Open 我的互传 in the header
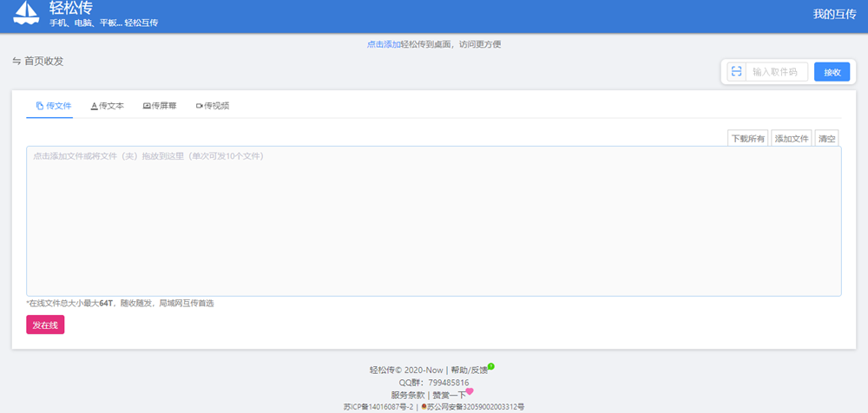The width and height of the screenshot is (868, 413). 835,14
